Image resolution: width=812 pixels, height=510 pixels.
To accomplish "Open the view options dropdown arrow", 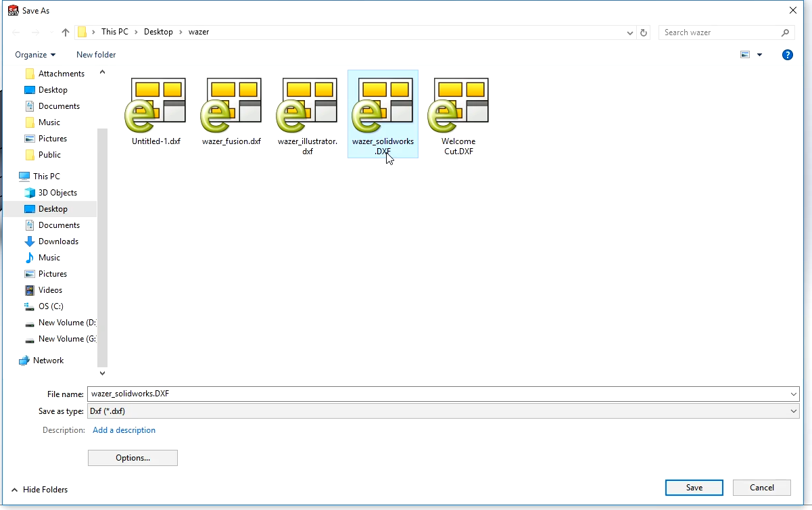I will 759,55.
